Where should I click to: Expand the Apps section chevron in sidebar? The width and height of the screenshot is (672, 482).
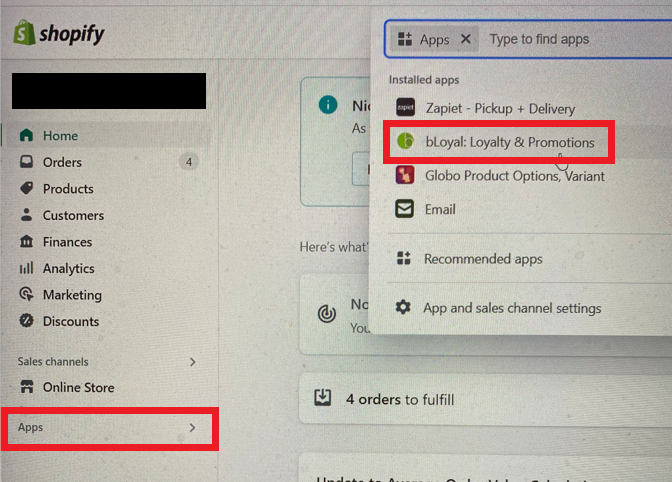pos(192,428)
